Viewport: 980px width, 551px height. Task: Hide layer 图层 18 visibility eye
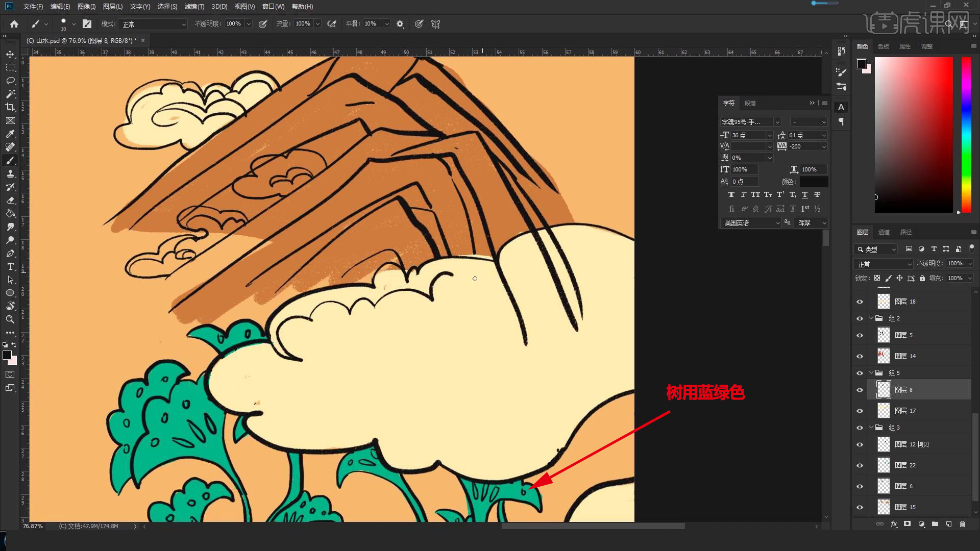[x=860, y=302]
